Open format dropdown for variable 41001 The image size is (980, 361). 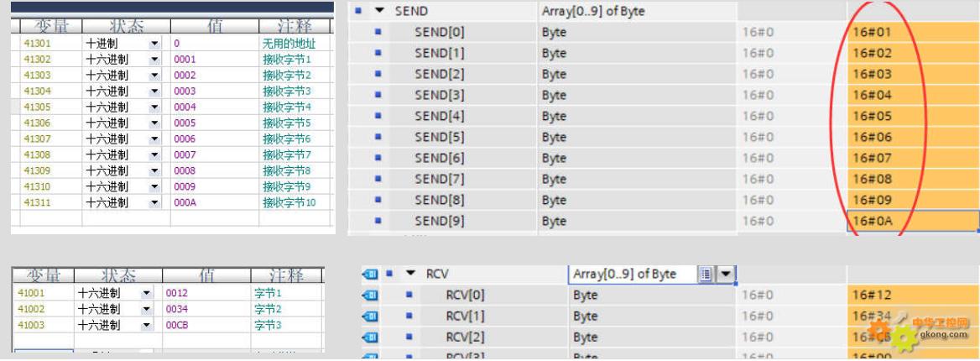146,293
